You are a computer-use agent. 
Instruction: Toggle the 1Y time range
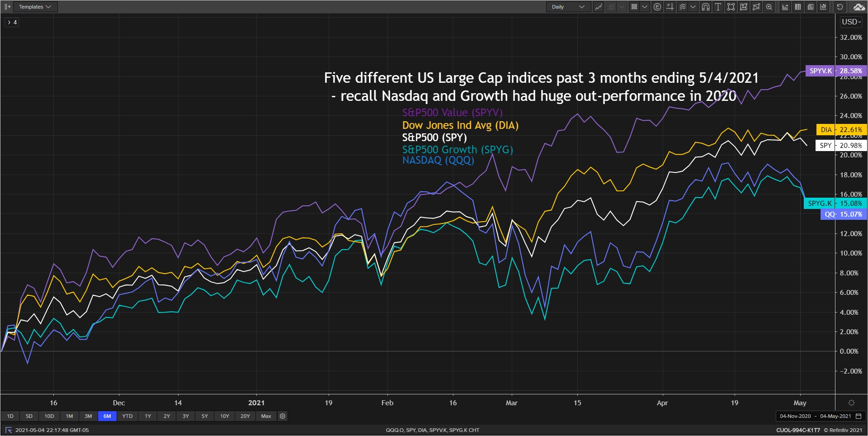(x=148, y=416)
